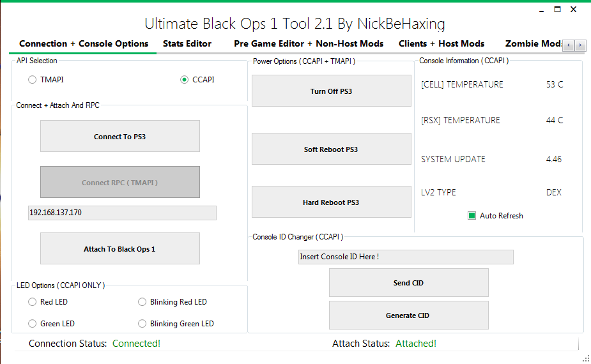The image size is (591, 364).
Task: Select the TMAPI radio button
Action: coord(33,80)
